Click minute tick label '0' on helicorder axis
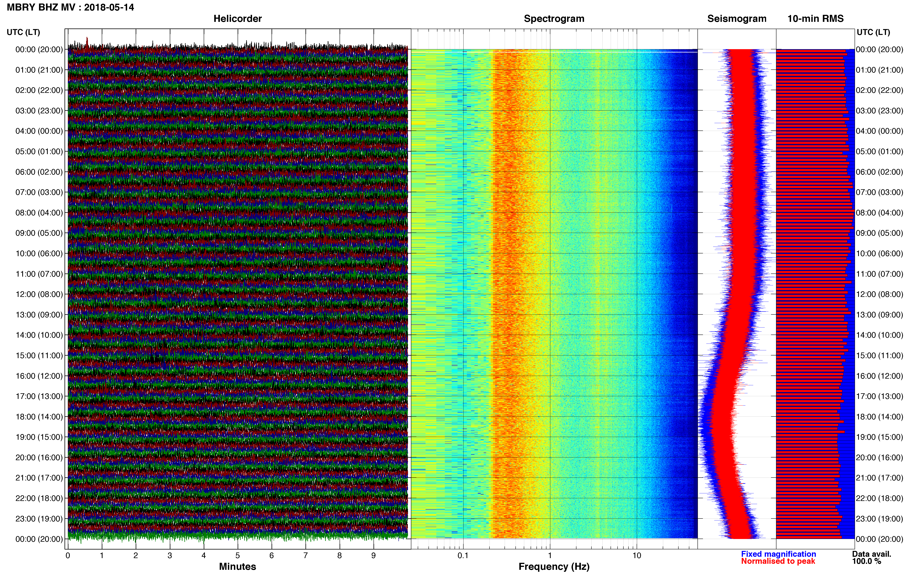 [68, 556]
